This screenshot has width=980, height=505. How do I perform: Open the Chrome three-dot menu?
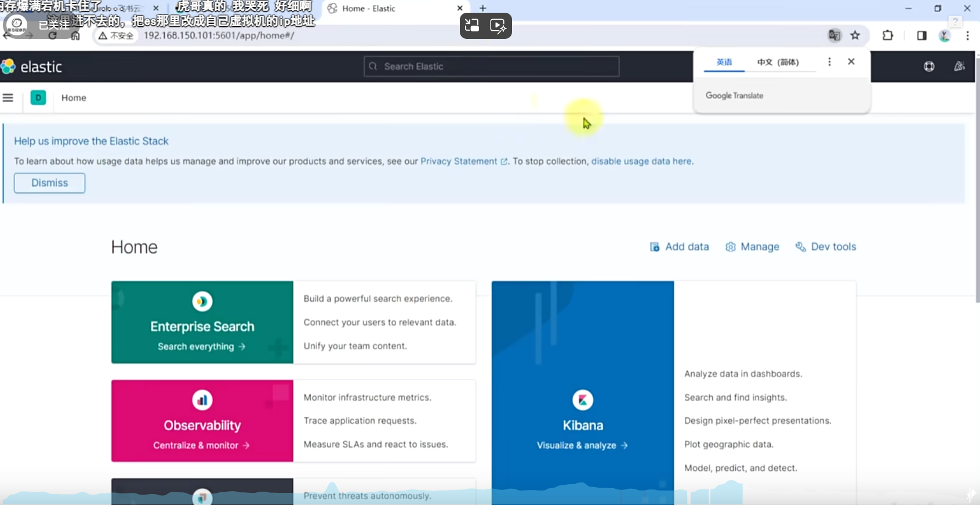967,35
